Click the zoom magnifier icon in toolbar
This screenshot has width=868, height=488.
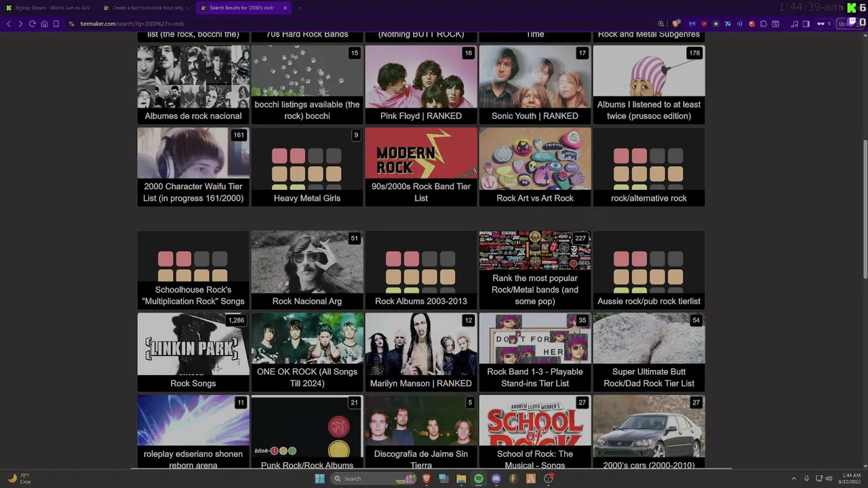(660, 24)
